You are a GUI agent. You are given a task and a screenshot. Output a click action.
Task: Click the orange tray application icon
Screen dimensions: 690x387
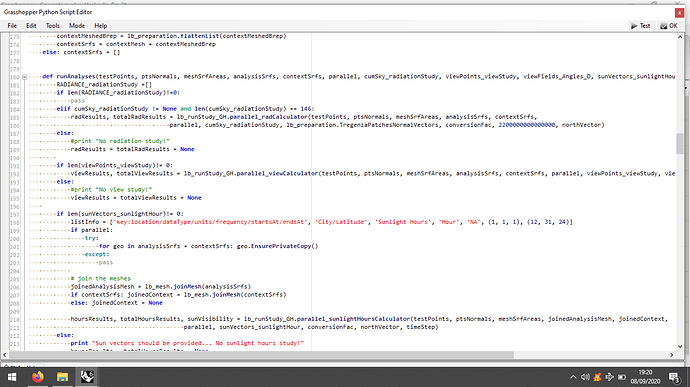(597, 377)
